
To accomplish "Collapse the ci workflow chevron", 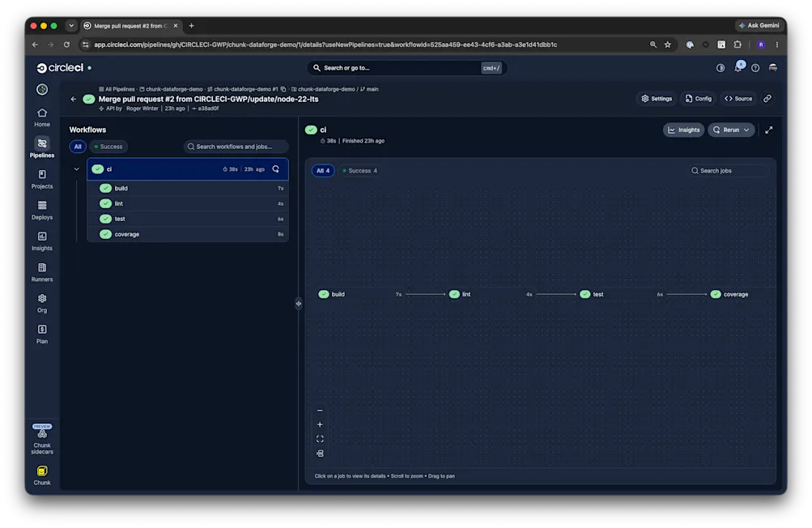I will (77, 169).
